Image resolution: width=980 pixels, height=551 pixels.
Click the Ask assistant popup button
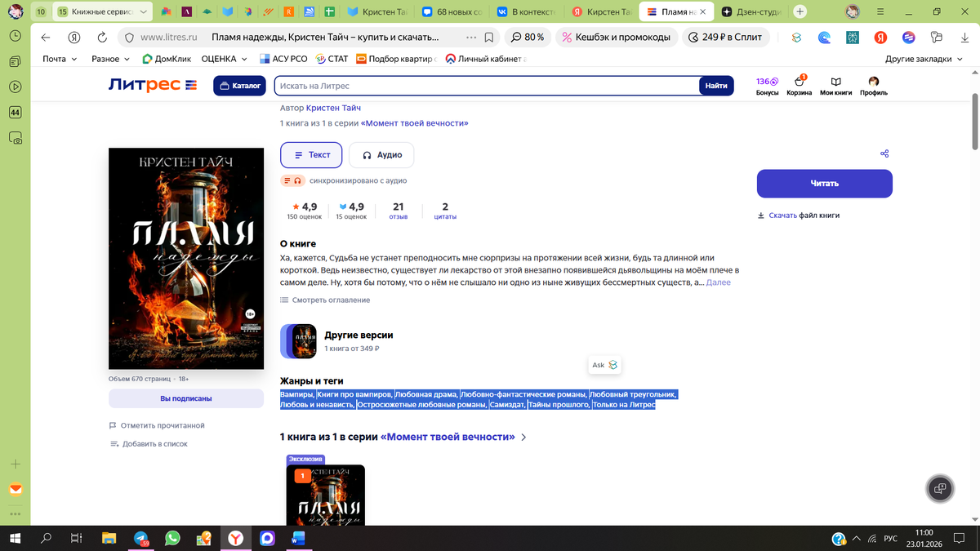604,365
